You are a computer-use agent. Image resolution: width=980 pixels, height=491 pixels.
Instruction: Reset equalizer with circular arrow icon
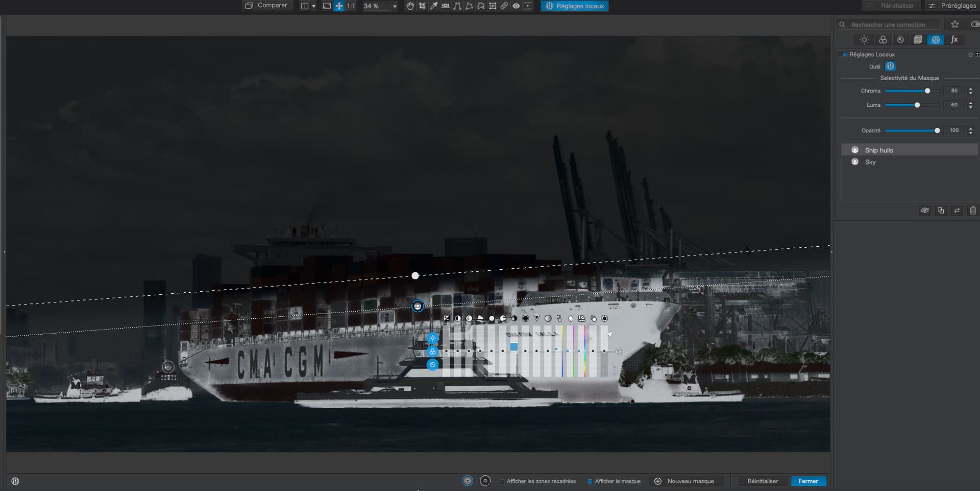619,352
